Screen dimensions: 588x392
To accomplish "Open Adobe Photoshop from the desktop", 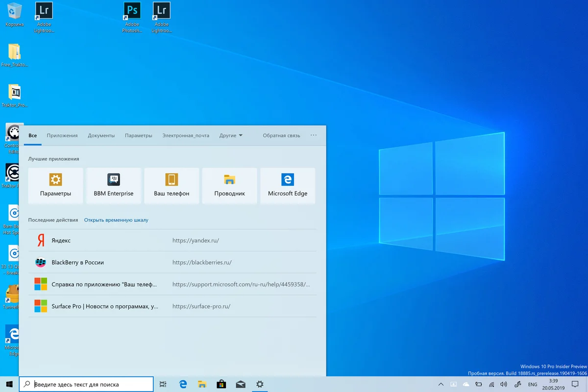I will pyautogui.click(x=131, y=10).
